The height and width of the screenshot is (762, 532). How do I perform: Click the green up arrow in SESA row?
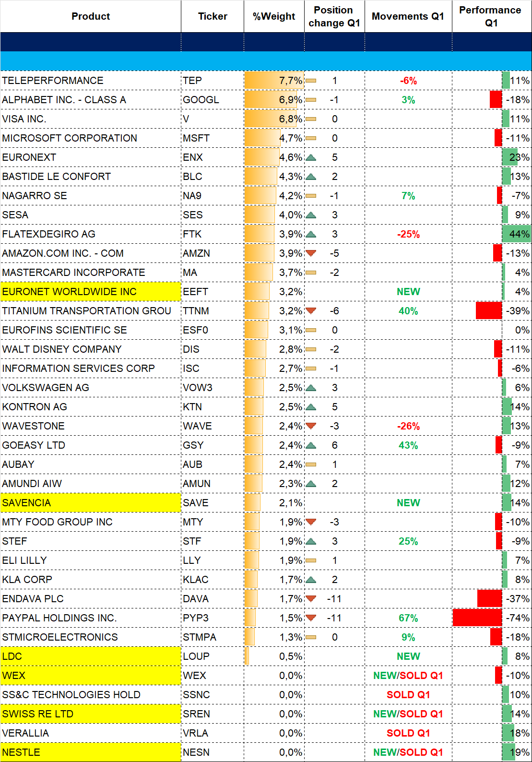311,215
